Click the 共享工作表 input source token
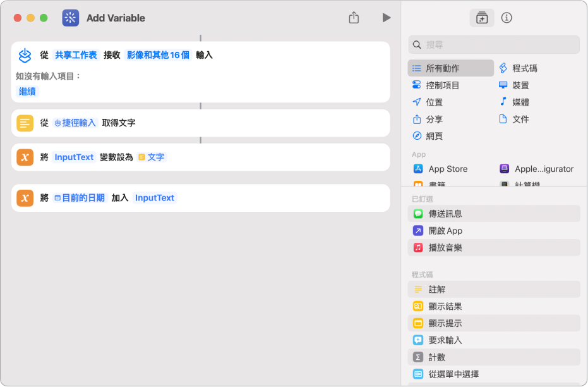This screenshot has width=588, height=387. [76, 55]
